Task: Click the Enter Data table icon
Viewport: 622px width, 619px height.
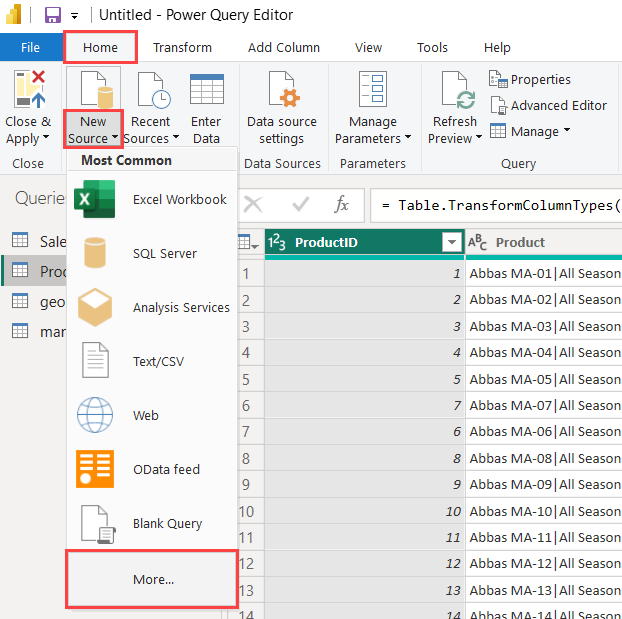Action: [x=207, y=89]
